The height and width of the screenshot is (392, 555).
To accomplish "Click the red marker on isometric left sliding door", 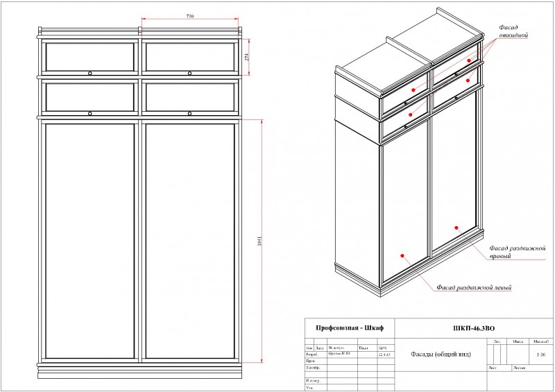I will click(402, 255).
